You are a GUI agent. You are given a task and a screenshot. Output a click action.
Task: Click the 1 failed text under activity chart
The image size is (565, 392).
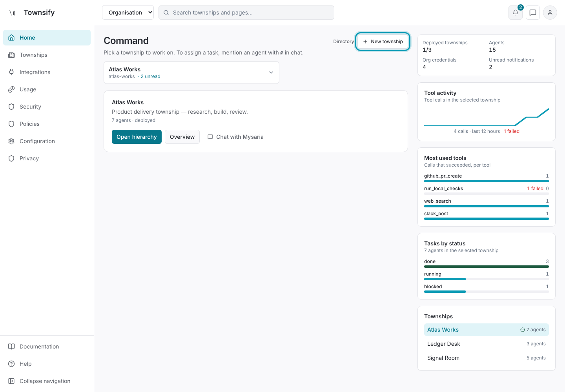(512, 131)
